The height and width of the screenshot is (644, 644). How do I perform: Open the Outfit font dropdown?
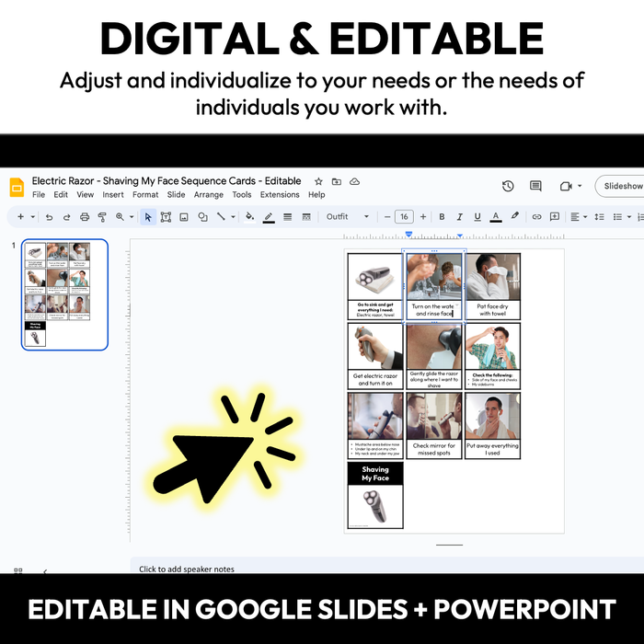(x=347, y=217)
